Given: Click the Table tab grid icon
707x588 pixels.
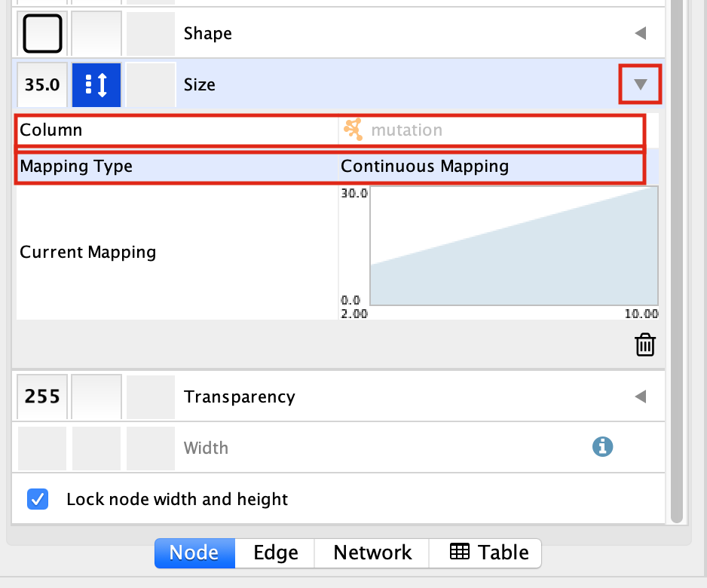Looking at the screenshot, I should tap(460, 552).
